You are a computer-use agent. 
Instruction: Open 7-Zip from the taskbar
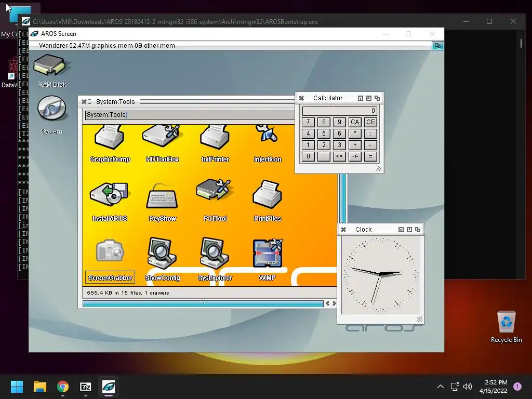click(86, 387)
